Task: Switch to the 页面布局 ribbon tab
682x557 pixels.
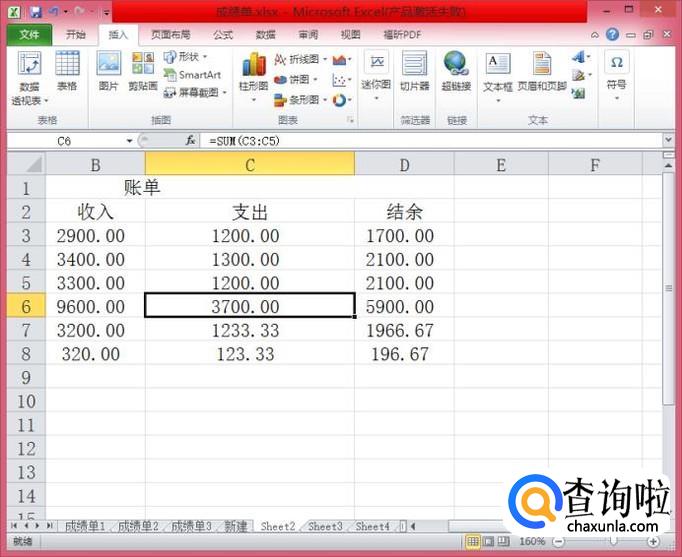Action: pyautogui.click(x=170, y=35)
